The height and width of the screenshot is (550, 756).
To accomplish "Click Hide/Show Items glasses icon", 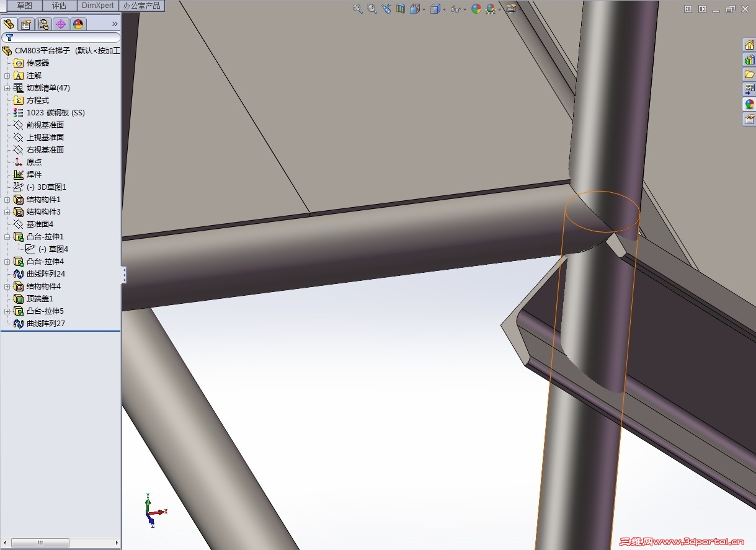I will click(x=456, y=9).
